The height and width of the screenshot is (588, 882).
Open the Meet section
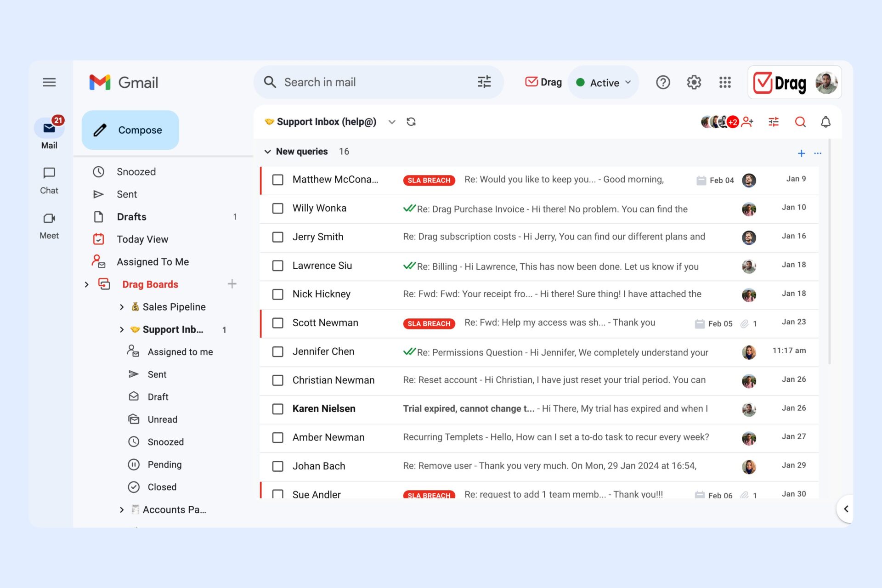point(49,226)
